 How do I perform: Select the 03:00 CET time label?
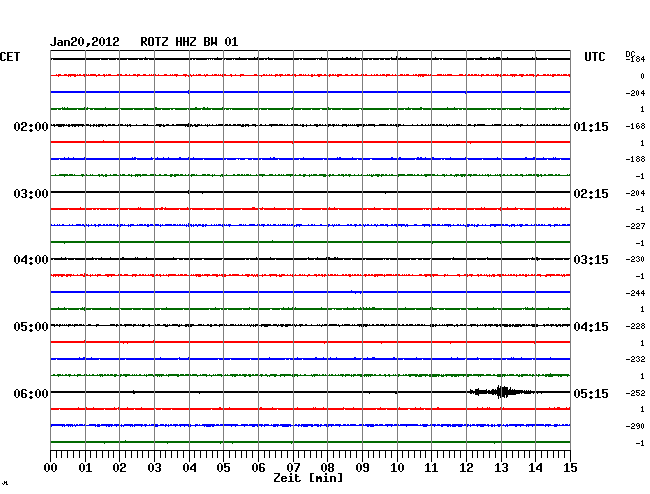point(31,194)
